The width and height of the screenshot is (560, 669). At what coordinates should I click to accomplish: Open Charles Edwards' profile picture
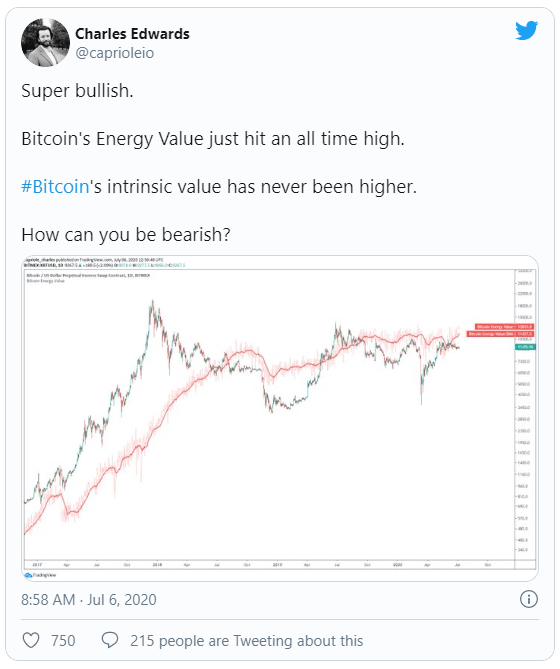pos(45,42)
